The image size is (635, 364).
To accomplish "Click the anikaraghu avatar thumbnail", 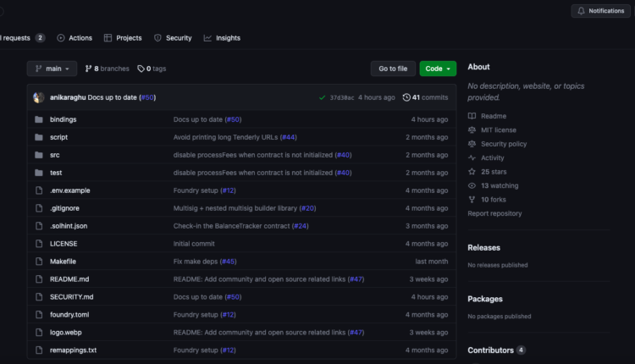I will point(39,97).
